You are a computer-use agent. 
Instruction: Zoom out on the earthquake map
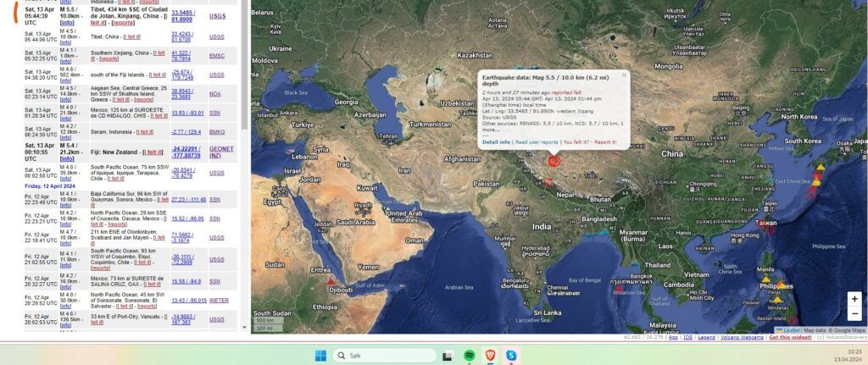pyautogui.click(x=854, y=313)
